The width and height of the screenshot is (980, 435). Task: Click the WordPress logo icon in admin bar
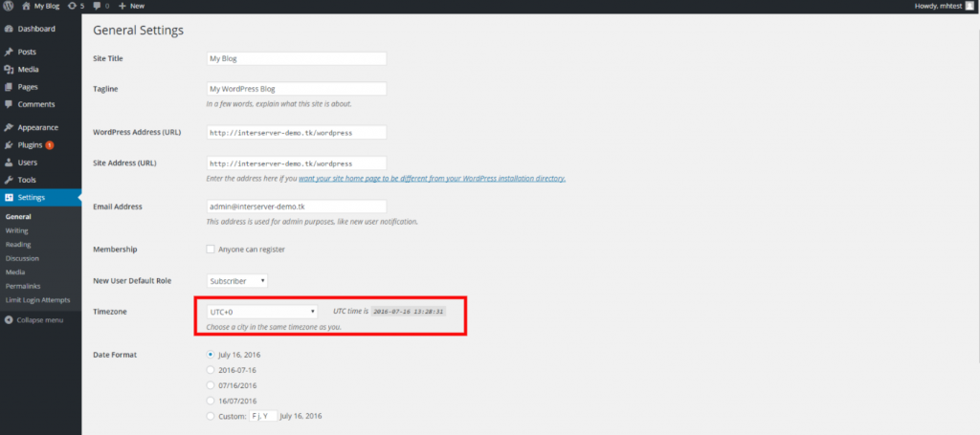(x=8, y=6)
